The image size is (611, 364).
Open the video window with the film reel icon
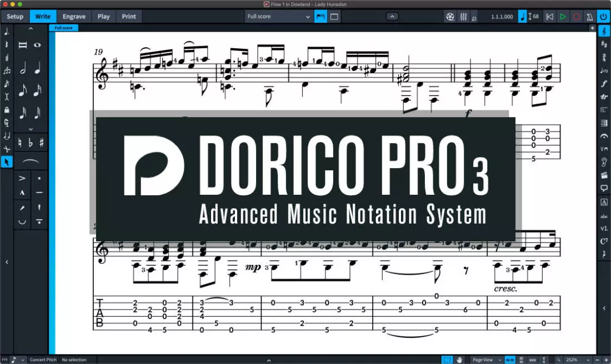(450, 17)
